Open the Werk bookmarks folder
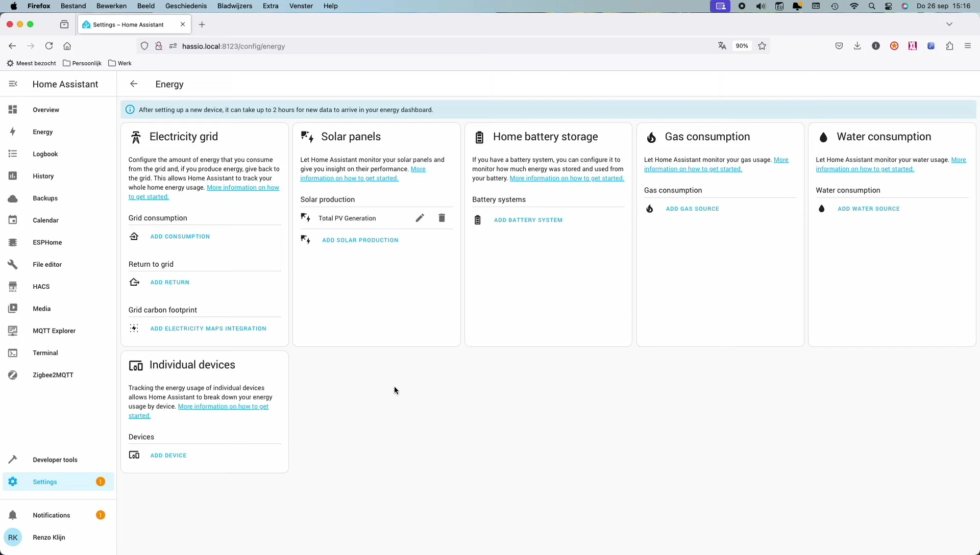 pyautogui.click(x=120, y=63)
